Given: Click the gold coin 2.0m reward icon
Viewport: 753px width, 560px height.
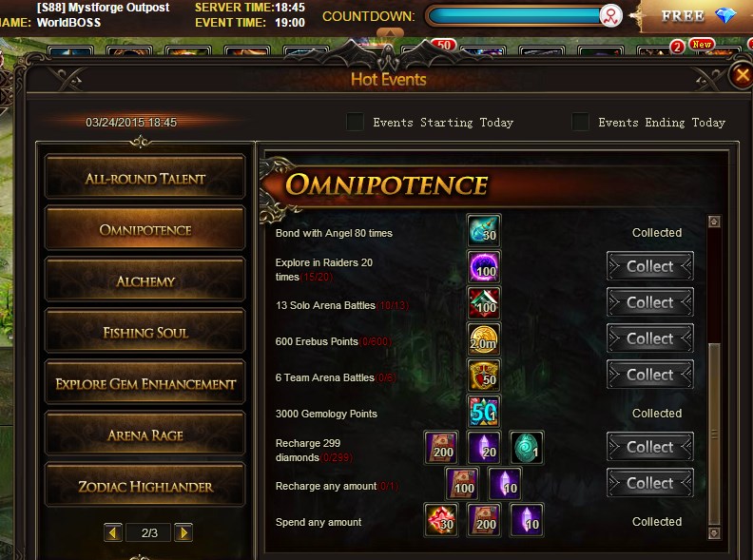Looking at the screenshot, I should (484, 339).
